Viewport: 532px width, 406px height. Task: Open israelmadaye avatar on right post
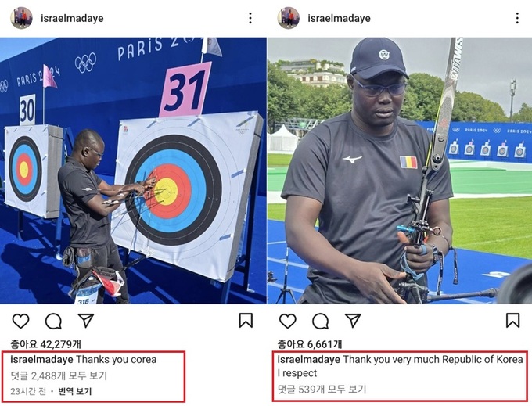coord(289,18)
